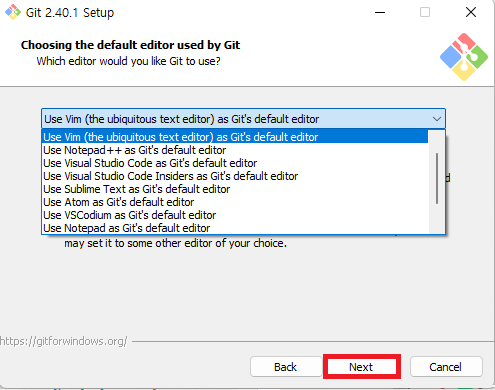Click the Next button
The width and height of the screenshot is (495, 390).
tap(362, 367)
